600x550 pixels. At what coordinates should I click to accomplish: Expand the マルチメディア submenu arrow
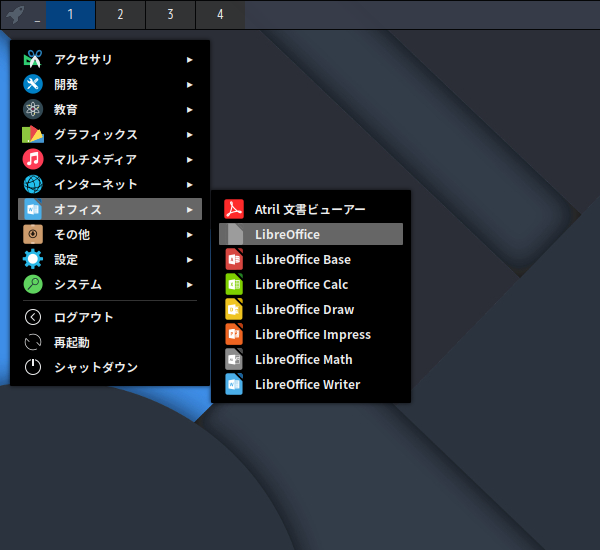[189, 160]
